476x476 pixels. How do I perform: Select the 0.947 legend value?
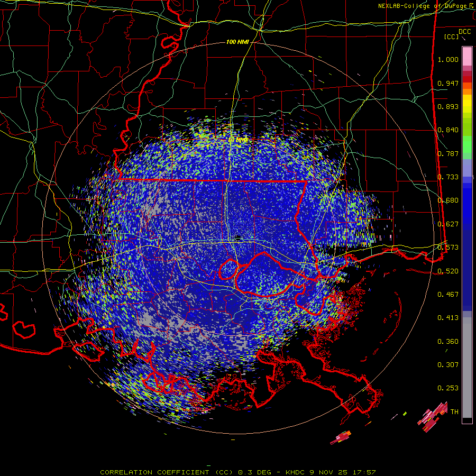coord(448,83)
